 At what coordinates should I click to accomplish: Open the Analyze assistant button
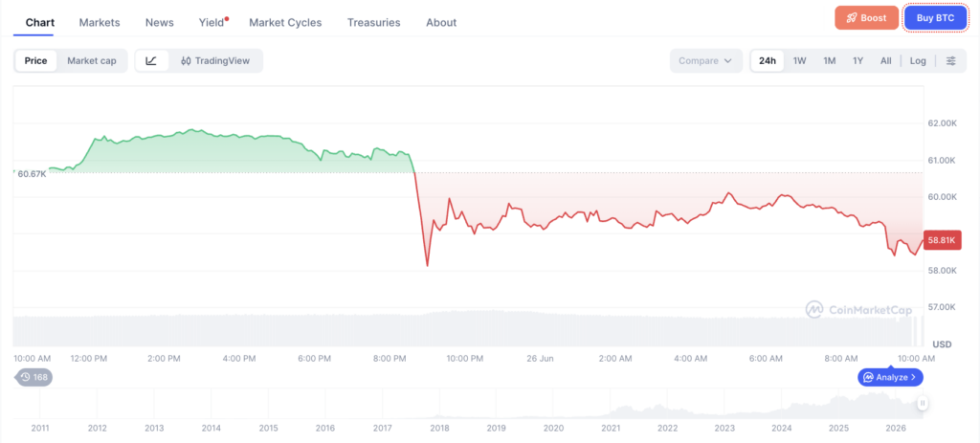pos(890,377)
